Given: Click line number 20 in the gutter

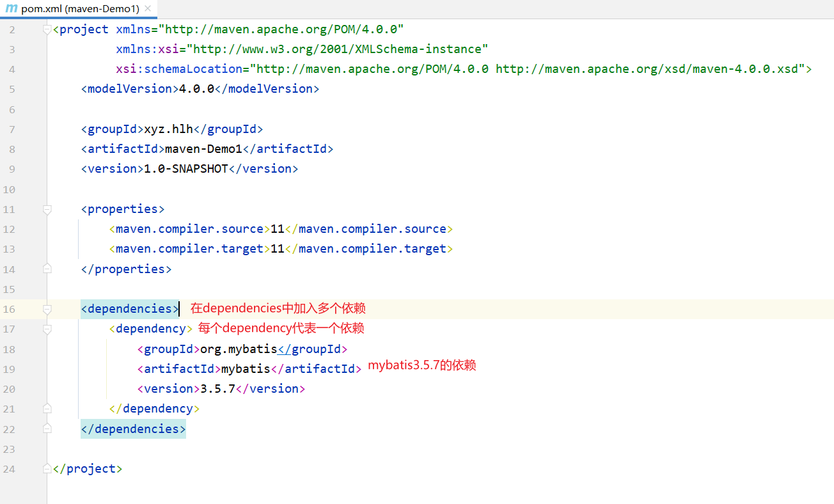Looking at the screenshot, I should [x=9, y=389].
